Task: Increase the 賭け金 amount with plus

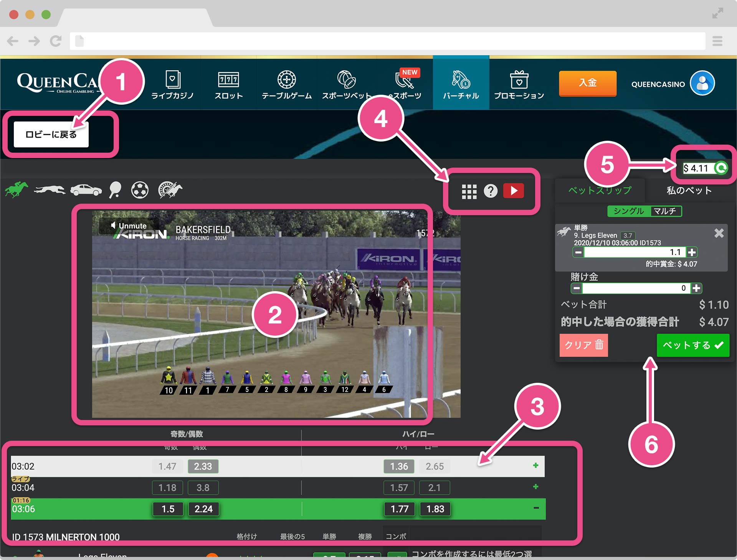Action: [696, 288]
